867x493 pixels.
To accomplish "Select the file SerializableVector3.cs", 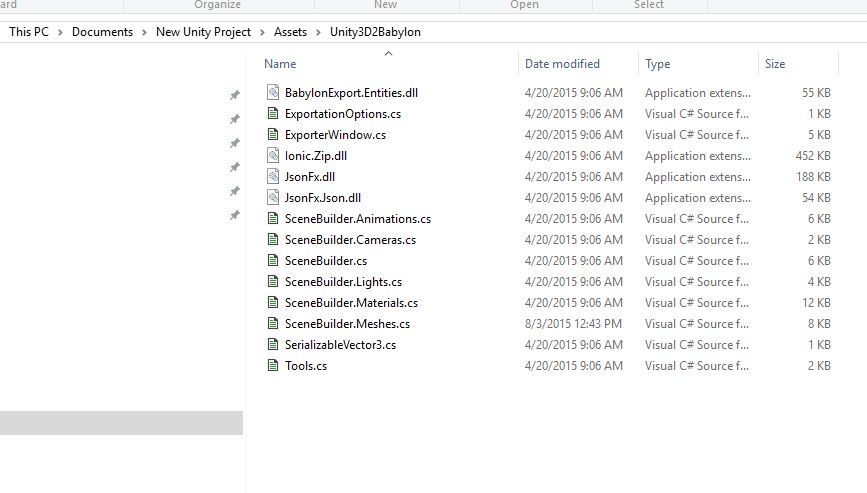I will pos(340,345).
